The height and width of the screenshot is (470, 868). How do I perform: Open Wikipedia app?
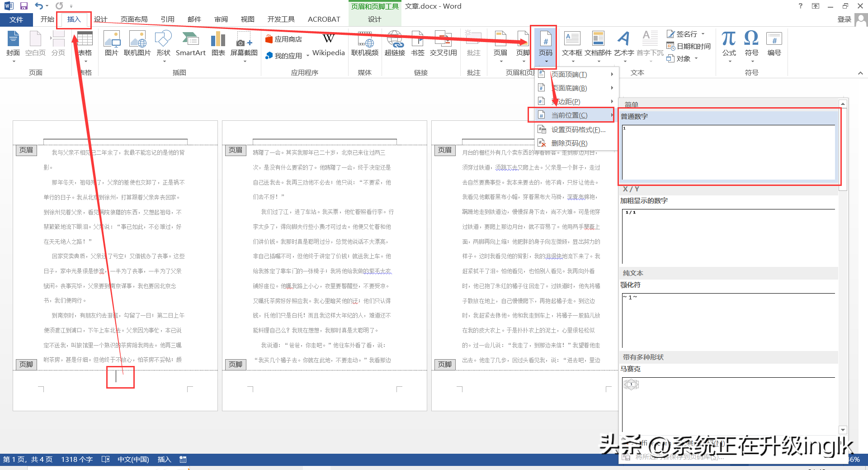[328, 44]
